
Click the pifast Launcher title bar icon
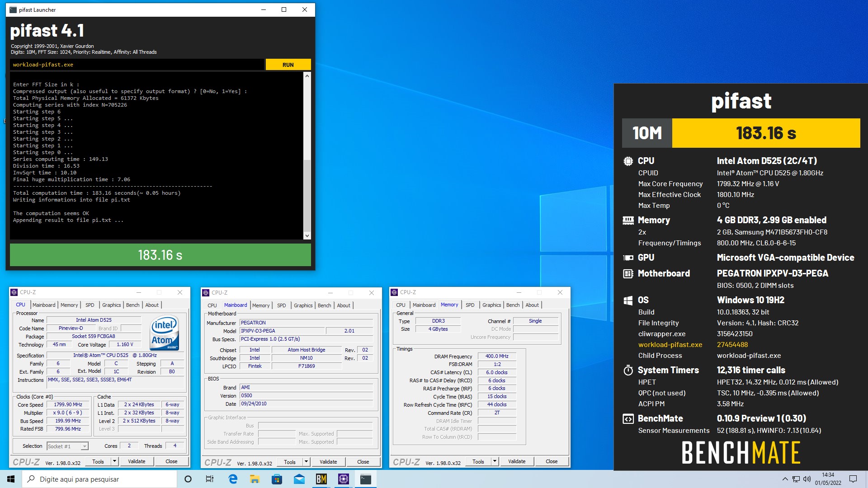pos(13,9)
